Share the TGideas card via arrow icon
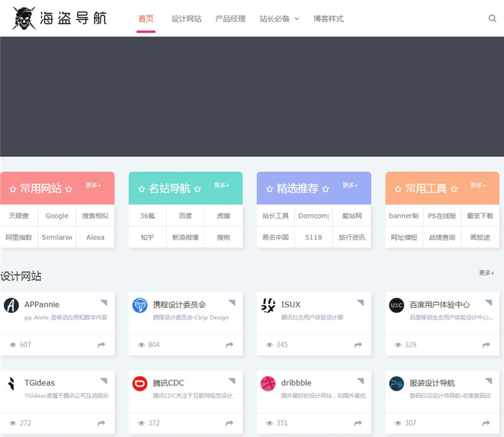The height and width of the screenshot is (437, 504). tap(101, 423)
